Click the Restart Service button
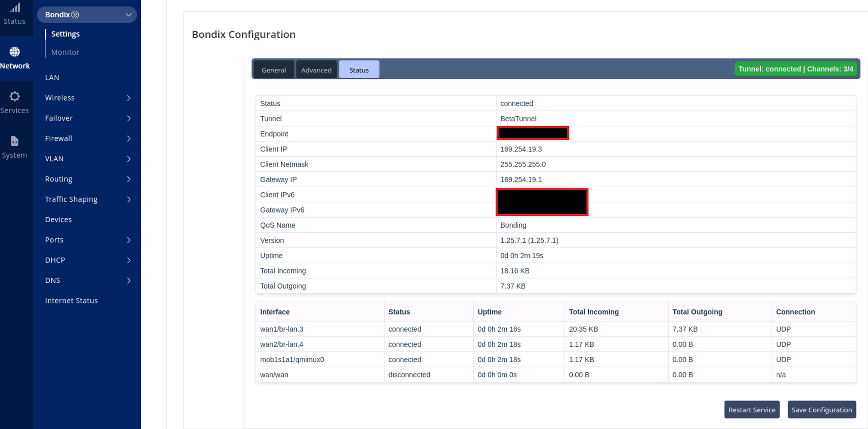 (x=752, y=410)
